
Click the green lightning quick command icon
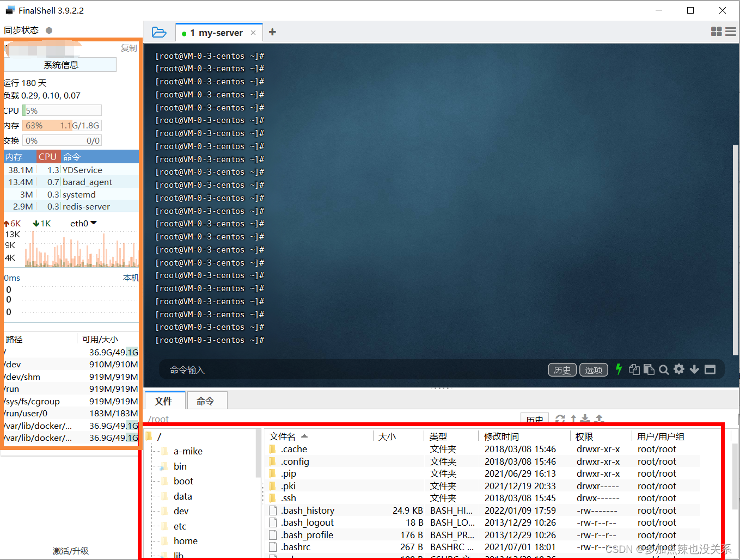[619, 369]
